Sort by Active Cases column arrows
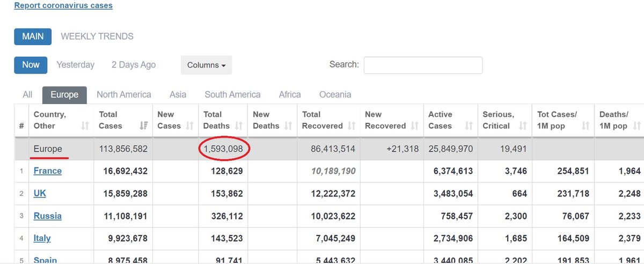644x264 pixels. [x=469, y=126]
